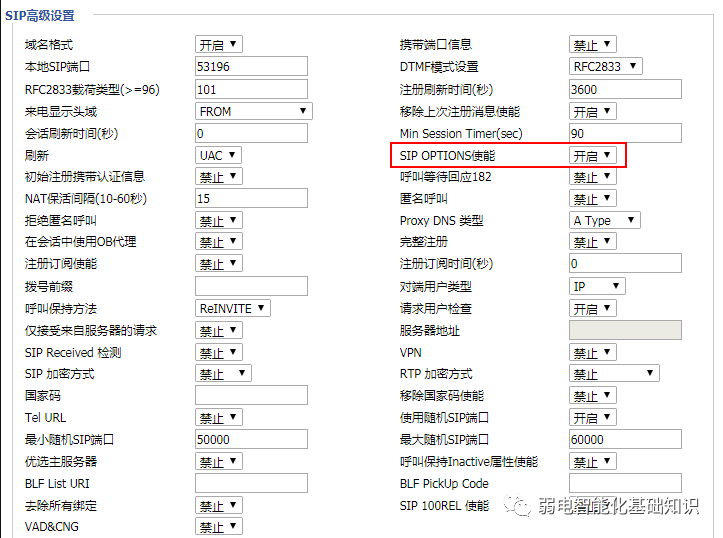
Task: Open the 移除国家码使能 dropdown
Action: click(593, 396)
